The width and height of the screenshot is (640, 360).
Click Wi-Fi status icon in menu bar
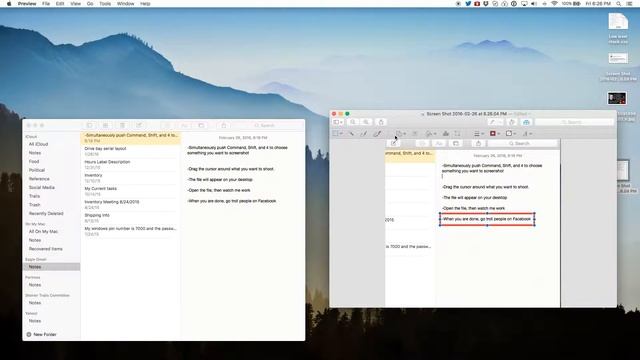[554, 4]
